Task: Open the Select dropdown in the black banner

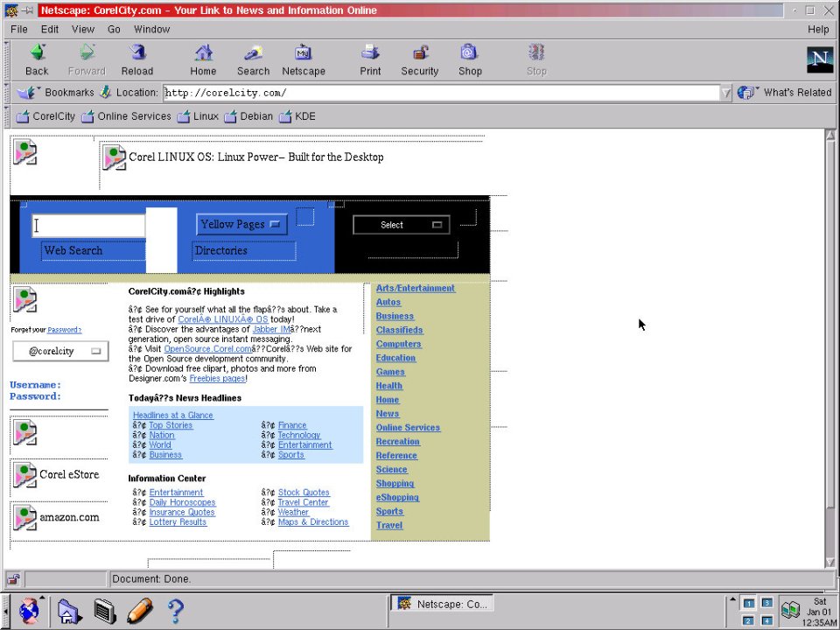Action: [401, 224]
